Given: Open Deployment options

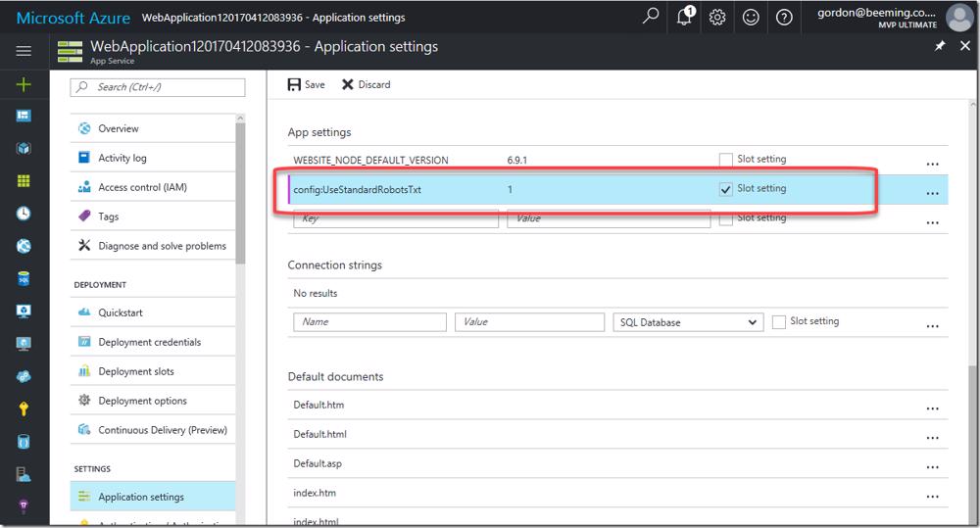Looking at the screenshot, I should (x=153, y=401).
